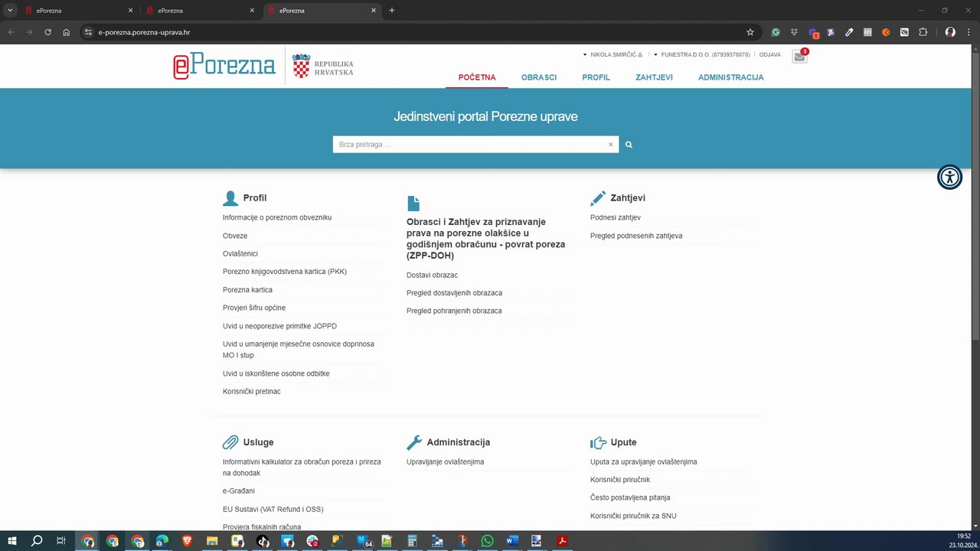
Task: Click the ODJAVA logout link
Action: (769, 55)
